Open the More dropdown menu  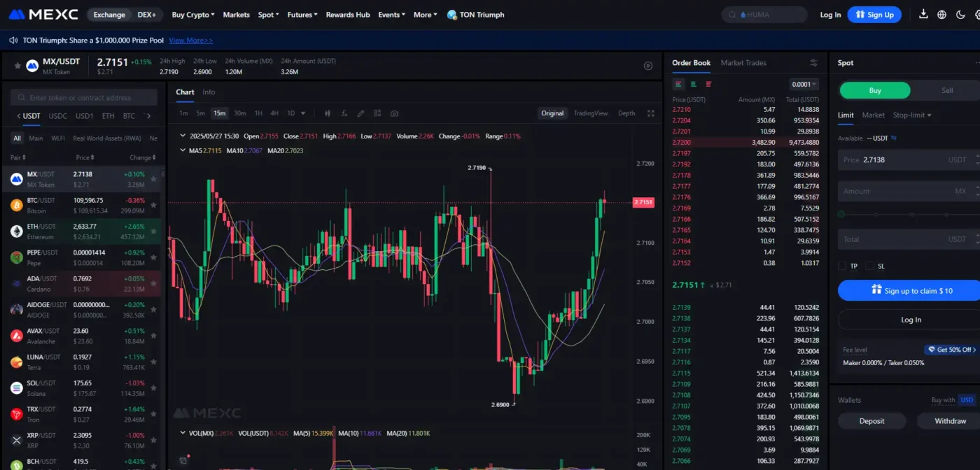click(x=425, y=15)
